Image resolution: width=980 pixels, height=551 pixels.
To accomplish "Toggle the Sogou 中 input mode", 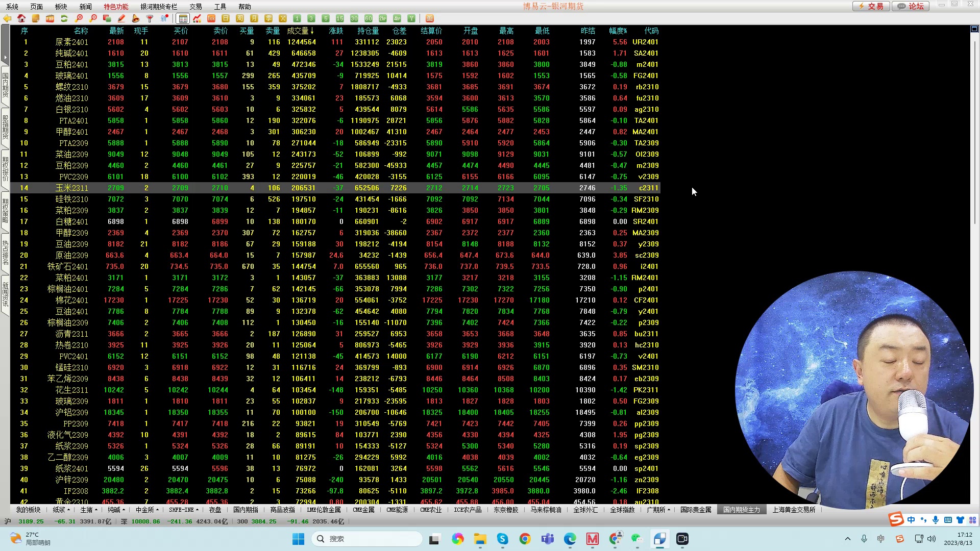I will click(x=911, y=520).
